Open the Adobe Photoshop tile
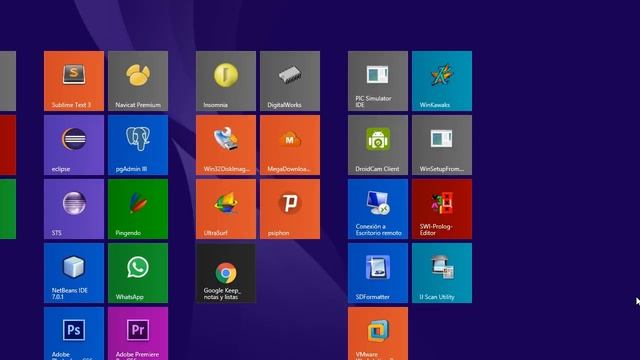 [x=74, y=333]
